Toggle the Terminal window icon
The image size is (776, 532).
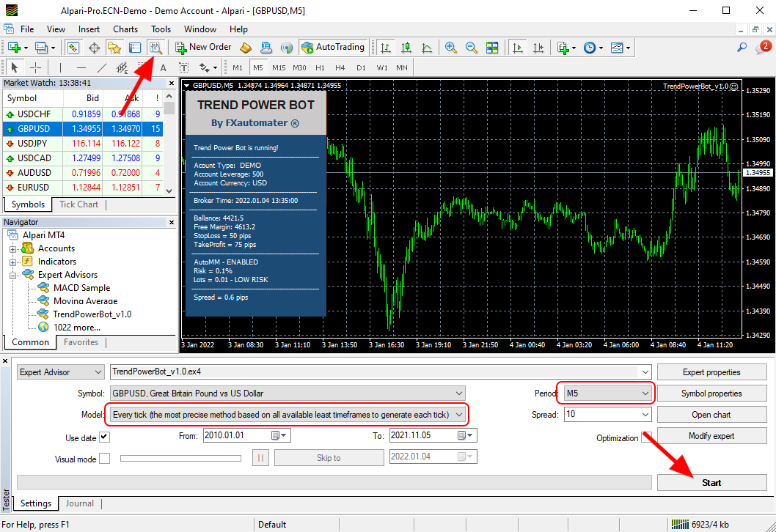point(135,48)
